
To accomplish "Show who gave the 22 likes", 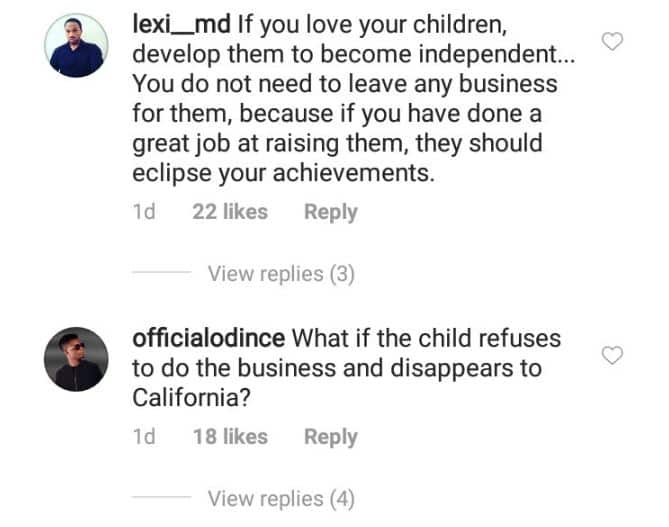I will (230, 212).
